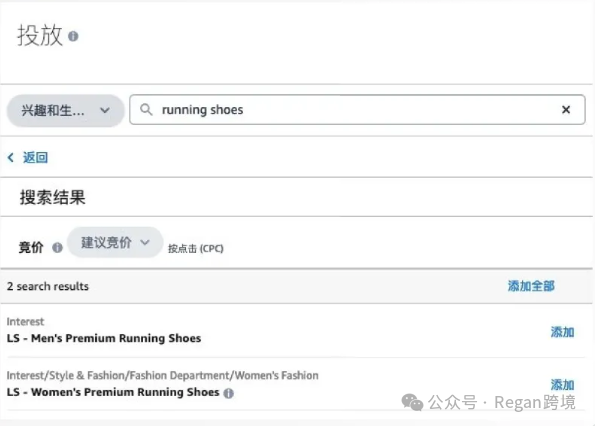Clear the running shoes search text

[566, 110]
